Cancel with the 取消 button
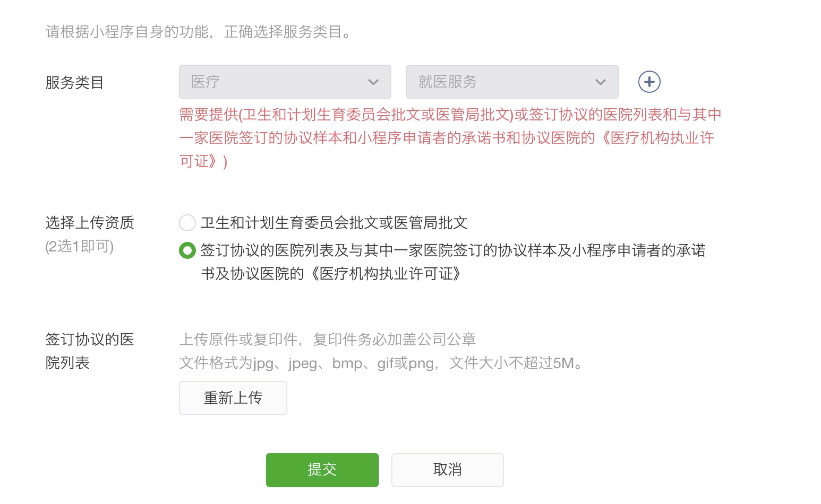 447,470
